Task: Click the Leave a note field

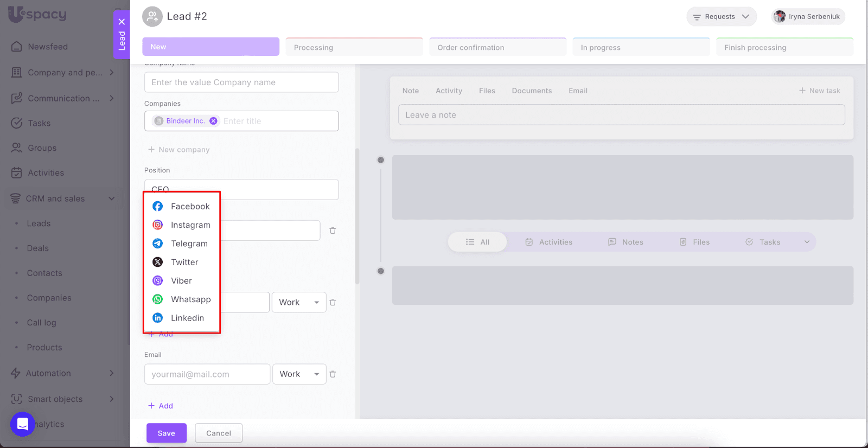Action: [621, 115]
